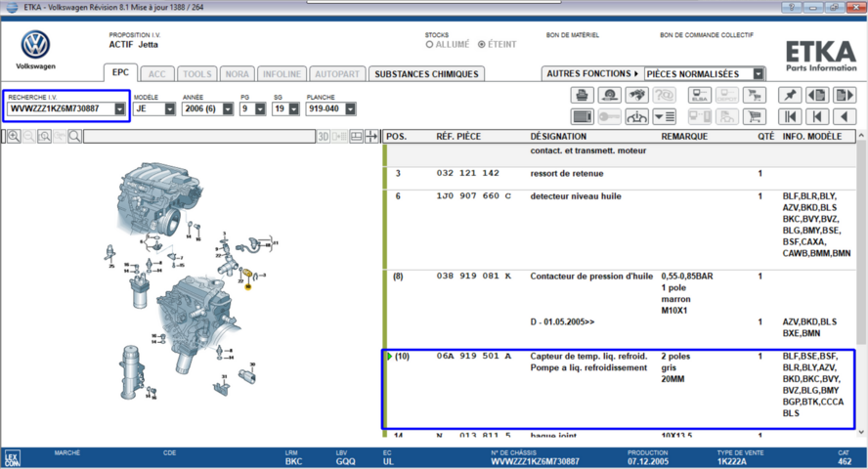Click the Bon de matériel label
The height and width of the screenshot is (469, 868).
573,35
